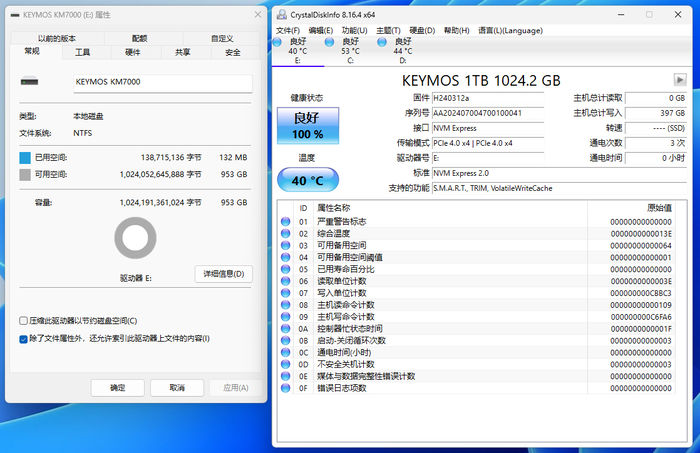Switch to the 配额 tab

click(x=140, y=38)
